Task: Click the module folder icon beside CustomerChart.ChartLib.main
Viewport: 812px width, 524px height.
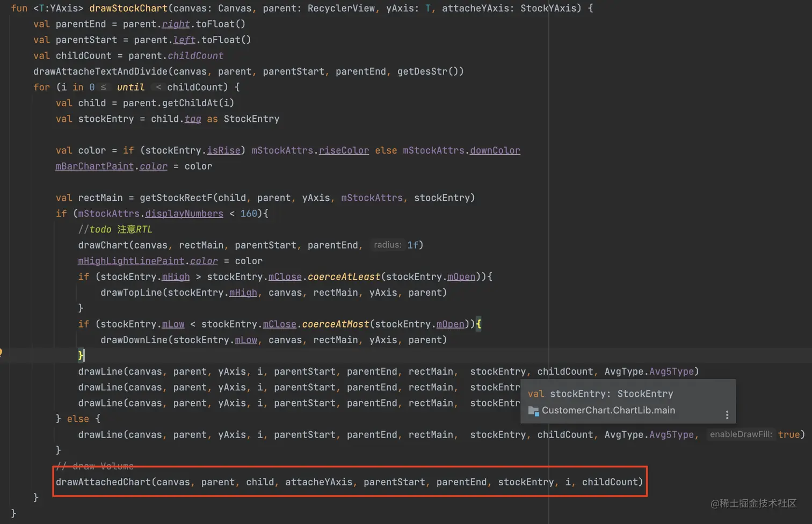Action: click(533, 411)
